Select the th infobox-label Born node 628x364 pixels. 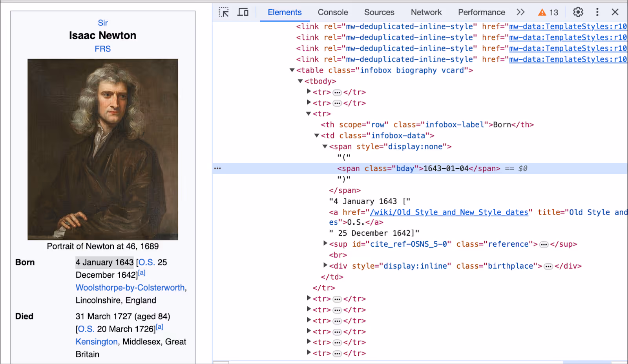click(427, 125)
